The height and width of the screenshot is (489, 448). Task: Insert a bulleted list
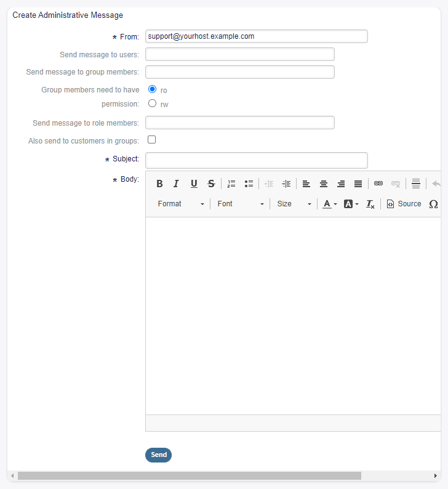pos(249,184)
